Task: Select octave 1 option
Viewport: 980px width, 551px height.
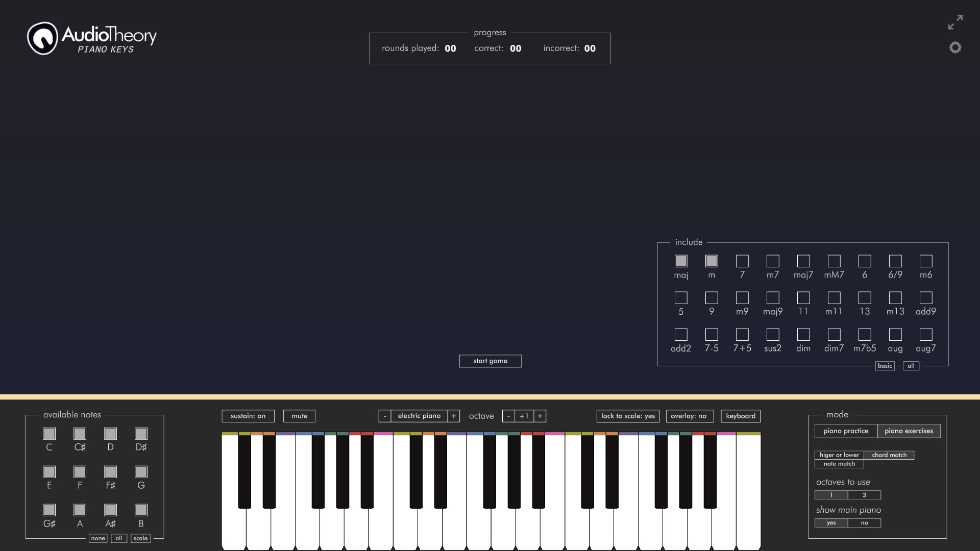Action: 831,494
